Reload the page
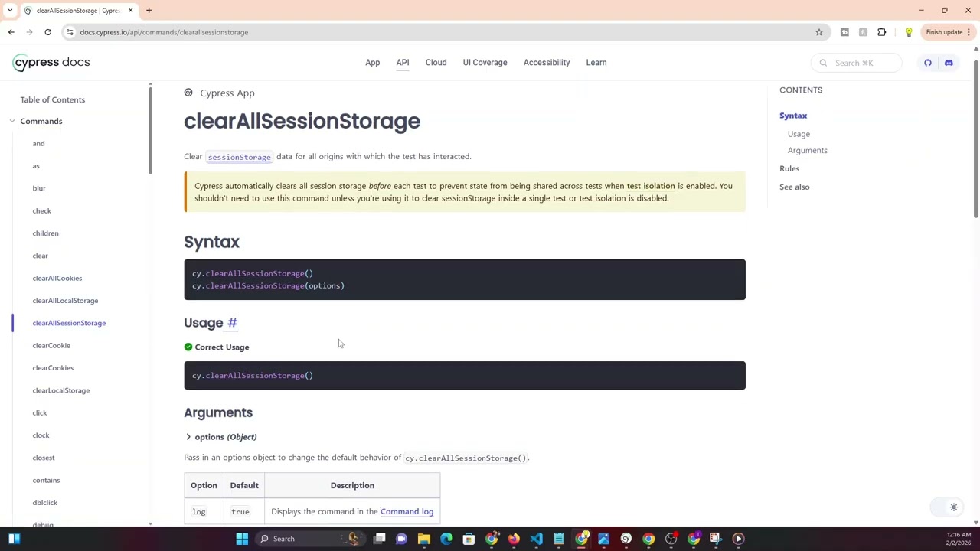Viewport: 980px width, 551px height. [47, 32]
